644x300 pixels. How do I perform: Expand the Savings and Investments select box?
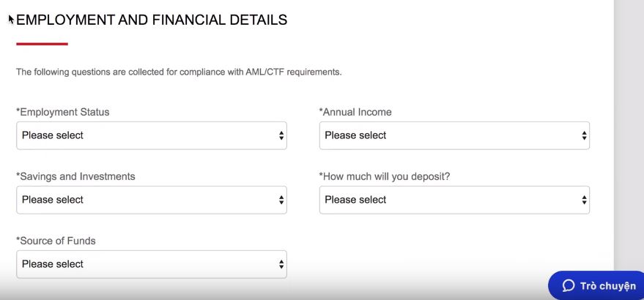152,200
